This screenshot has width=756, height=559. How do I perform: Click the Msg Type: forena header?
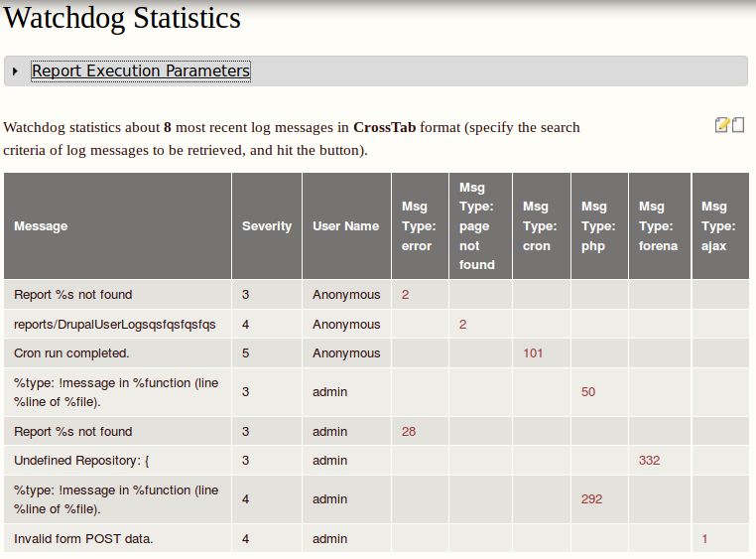coord(658,225)
